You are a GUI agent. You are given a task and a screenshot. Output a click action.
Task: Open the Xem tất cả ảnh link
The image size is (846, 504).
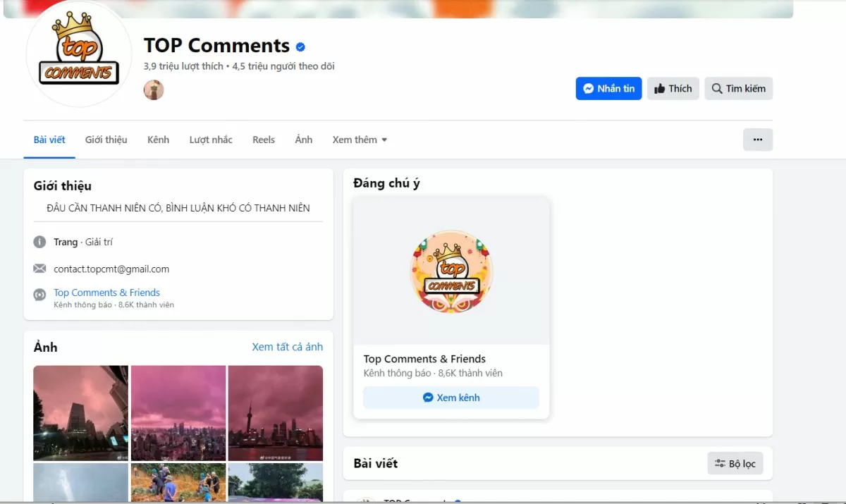pyautogui.click(x=288, y=347)
